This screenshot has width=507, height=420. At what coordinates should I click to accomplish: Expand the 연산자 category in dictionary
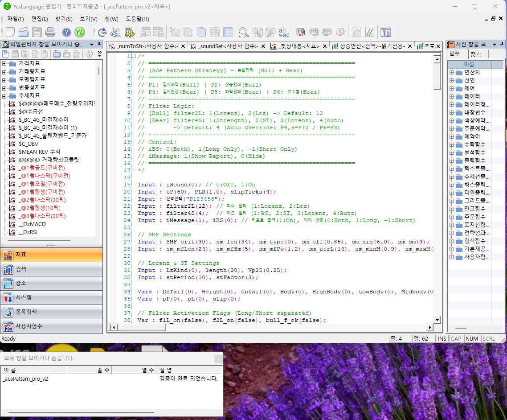(x=451, y=72)
